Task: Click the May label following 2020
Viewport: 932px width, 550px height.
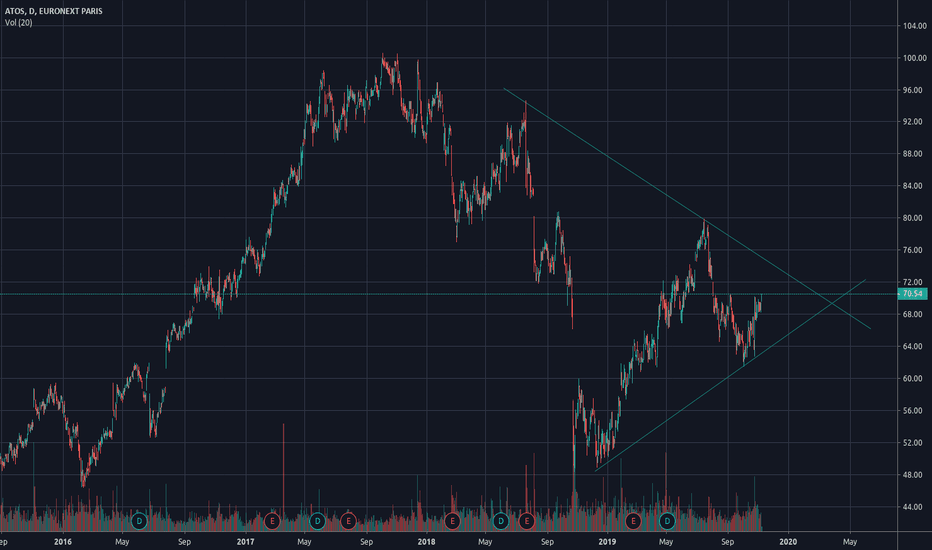Action: [850, 542]
